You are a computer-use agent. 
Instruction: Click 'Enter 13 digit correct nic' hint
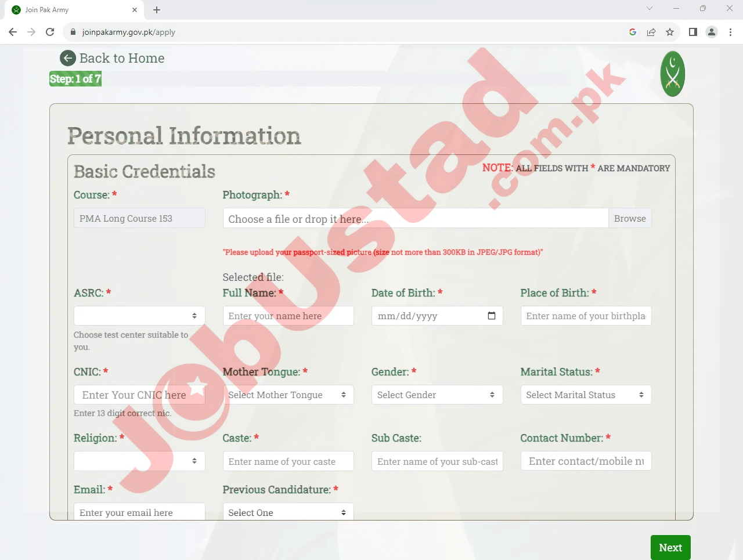point(122,413)
